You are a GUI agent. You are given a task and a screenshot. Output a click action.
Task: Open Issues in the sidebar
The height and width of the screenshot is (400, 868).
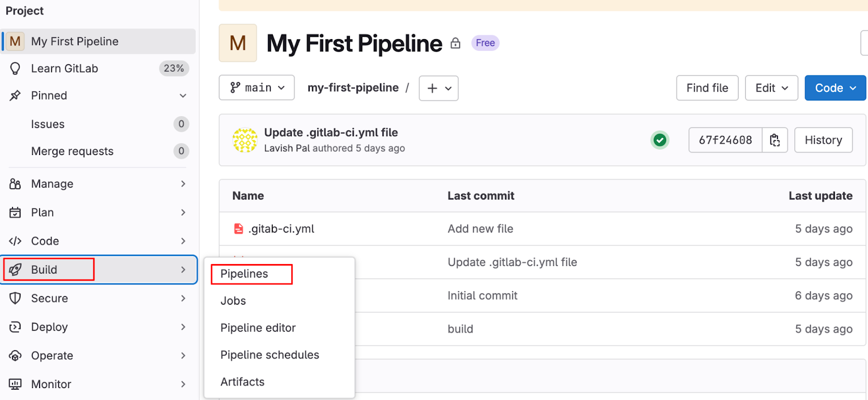tap(48, 124)
